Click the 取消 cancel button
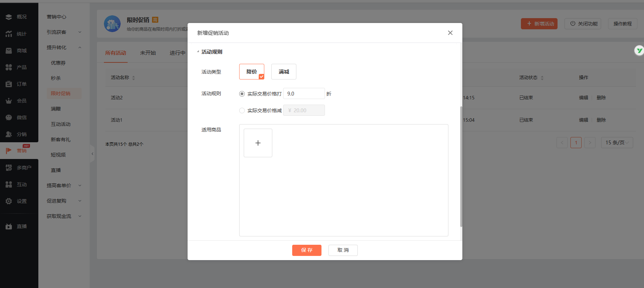 pyautogui.click(x=343, y=250)
